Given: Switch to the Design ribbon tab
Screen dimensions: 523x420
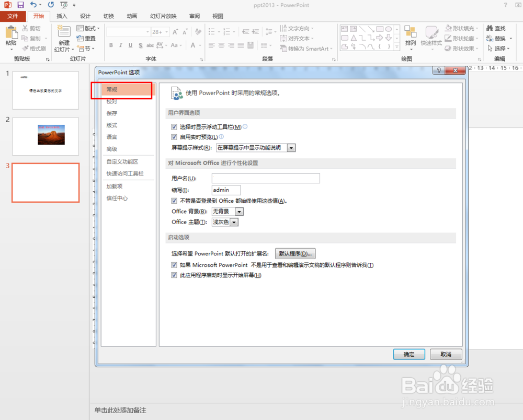Looking at the screenshot, I should pyautogui.click(x=85, y=16).
